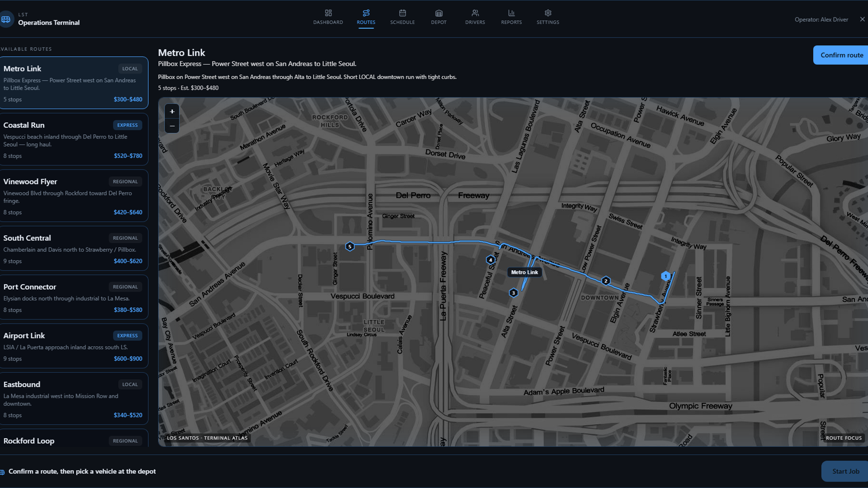Select the Coastal Run express route
Screen dimensions: 868x488
(74, 140)
